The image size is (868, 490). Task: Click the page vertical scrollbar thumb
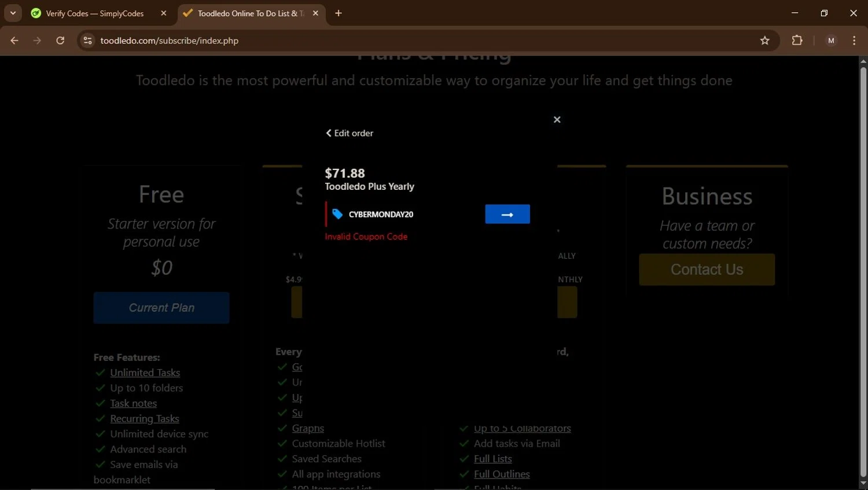[x=863, y=272]
